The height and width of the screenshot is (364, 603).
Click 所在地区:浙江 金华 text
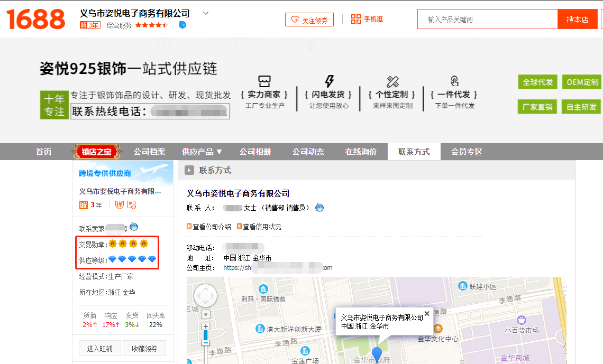(x=107, y=292)
